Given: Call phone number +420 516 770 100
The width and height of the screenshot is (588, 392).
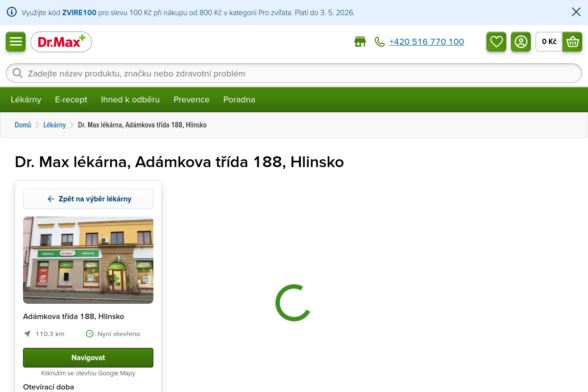Looking at the screenshot, I should pyautogui.click(x=426, y=42).
